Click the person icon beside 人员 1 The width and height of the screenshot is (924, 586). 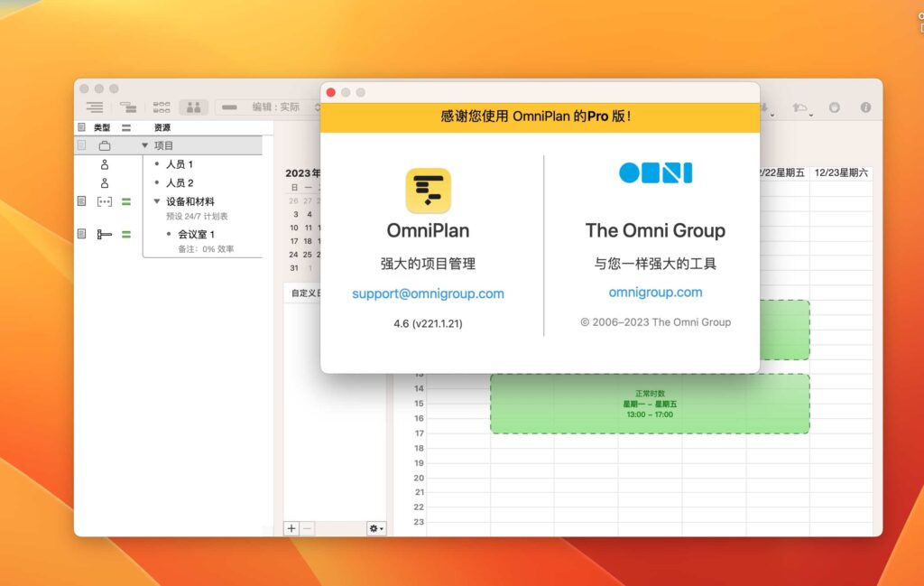click(x=105, y=165)
